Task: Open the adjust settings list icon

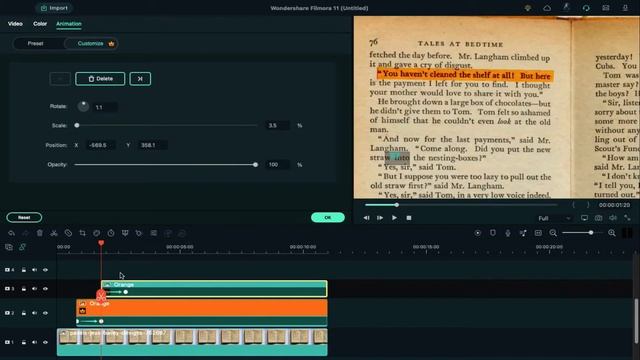Action: tap(153, 233)
